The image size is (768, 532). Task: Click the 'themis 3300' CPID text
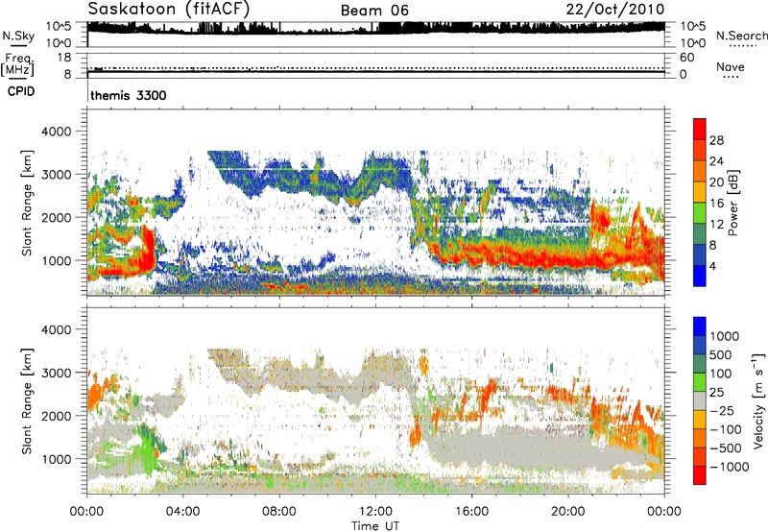129,95
